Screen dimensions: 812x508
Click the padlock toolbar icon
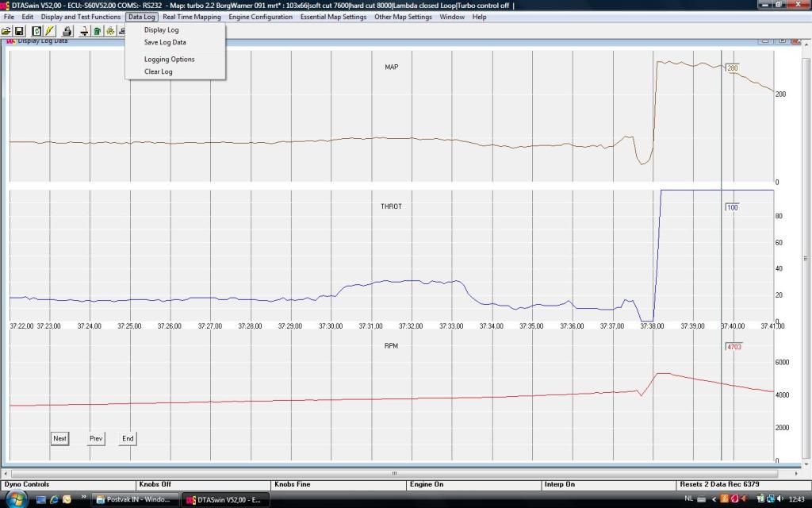[x=67, y=31]
